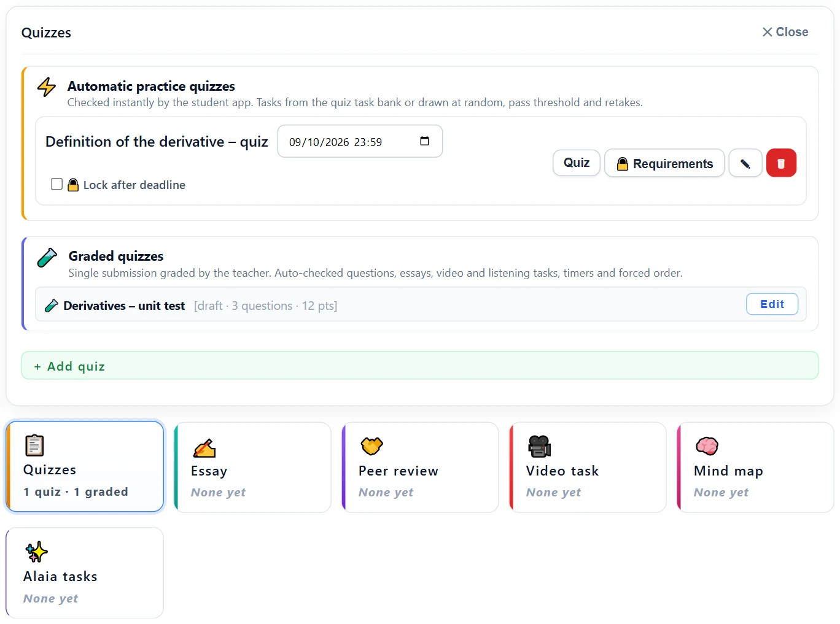Viewport: 840px width, 624px height.
Task: Click the 'Automatic practice quizzes' heading
Action: [151, 86]
